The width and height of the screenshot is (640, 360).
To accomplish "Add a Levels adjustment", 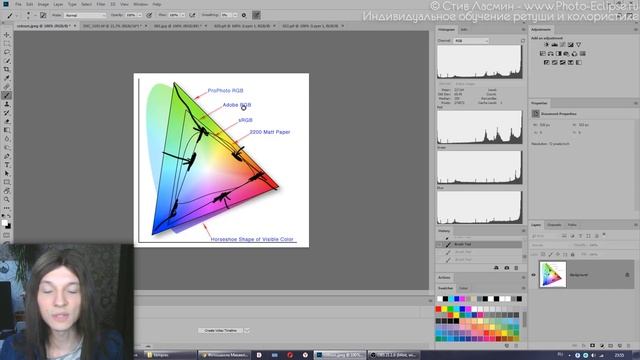I will pos(554,44).
